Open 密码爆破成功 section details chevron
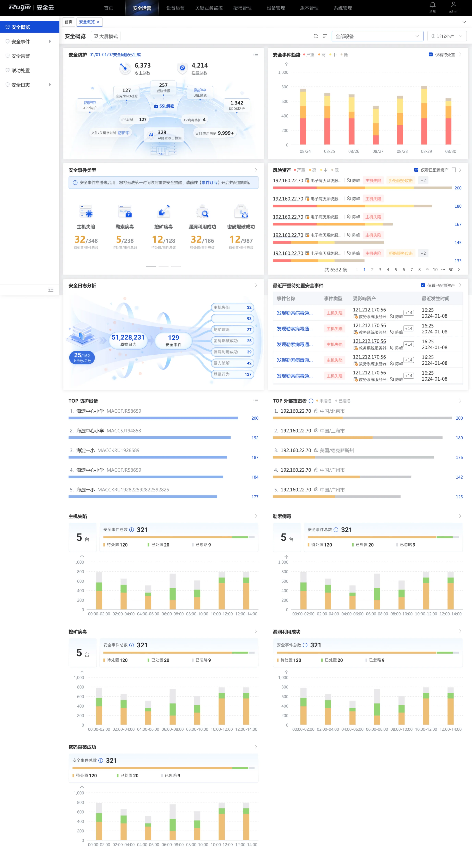The width and height of the screenshot is (472, 868). pos(256,747)
